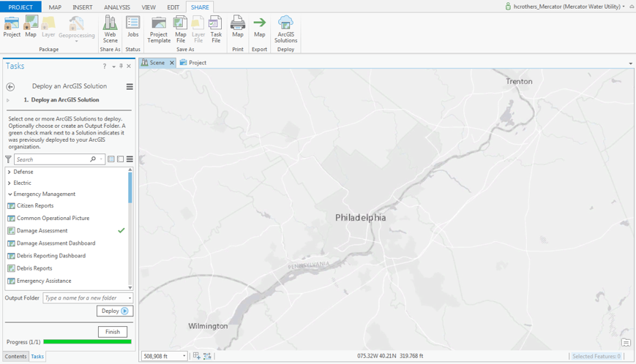Click scroll down arrow in solutions list
This screenshot has width=636, height=364.
[130, 288]
